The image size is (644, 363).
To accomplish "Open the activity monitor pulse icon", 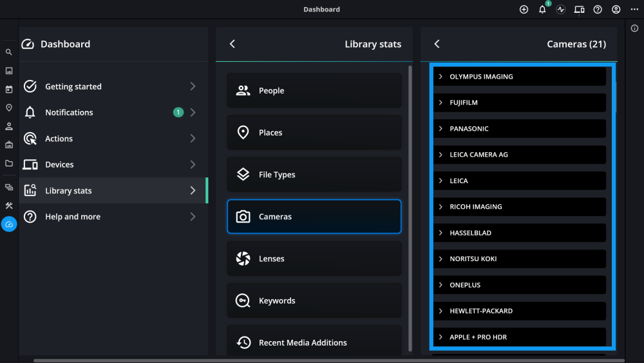I will [561, 10].
